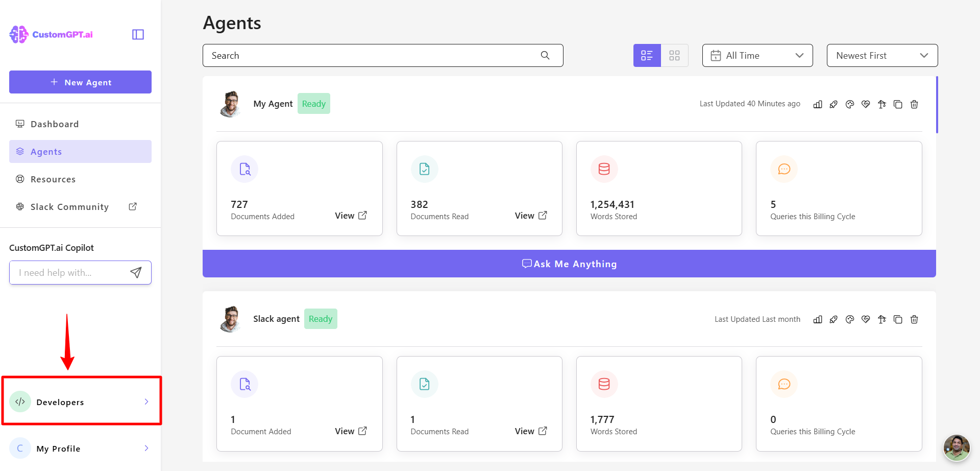Open the All Time date filter dropdown

pyautogui.click(x=757, y=55)
